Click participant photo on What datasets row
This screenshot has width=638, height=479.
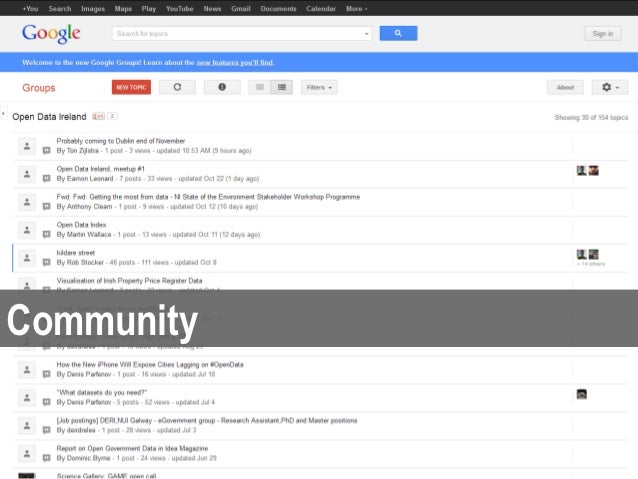click(582, 394)
